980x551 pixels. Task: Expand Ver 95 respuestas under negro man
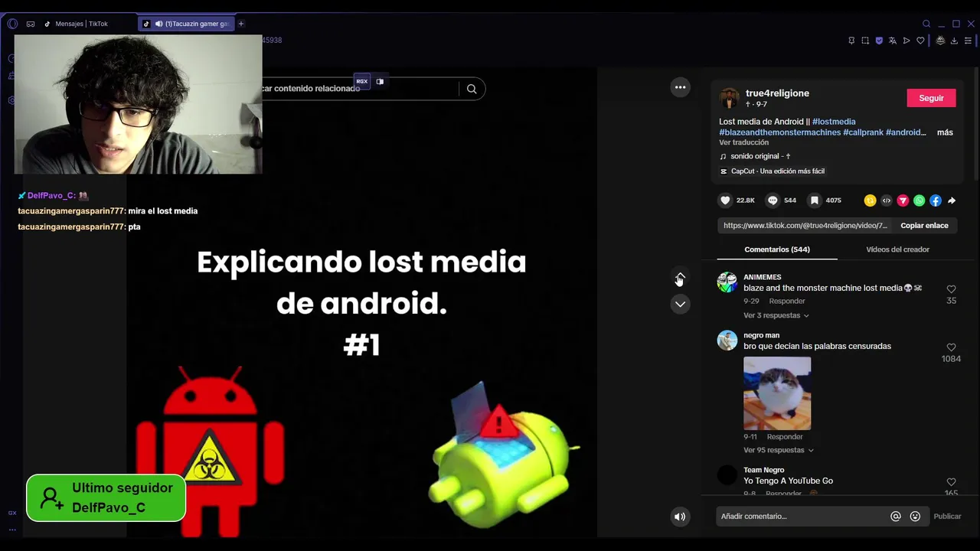(x=778, y=450)
